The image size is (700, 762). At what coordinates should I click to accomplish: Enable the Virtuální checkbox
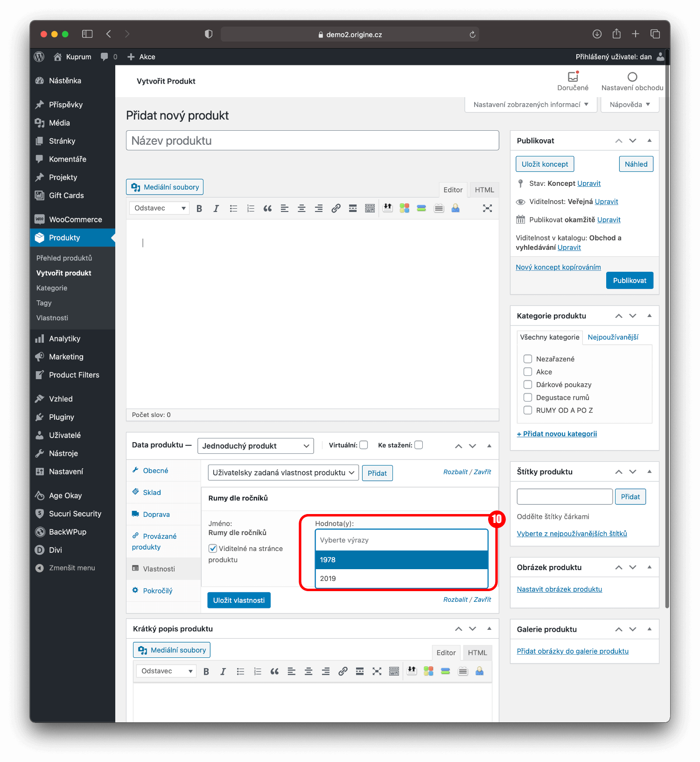tap(364, 445)
